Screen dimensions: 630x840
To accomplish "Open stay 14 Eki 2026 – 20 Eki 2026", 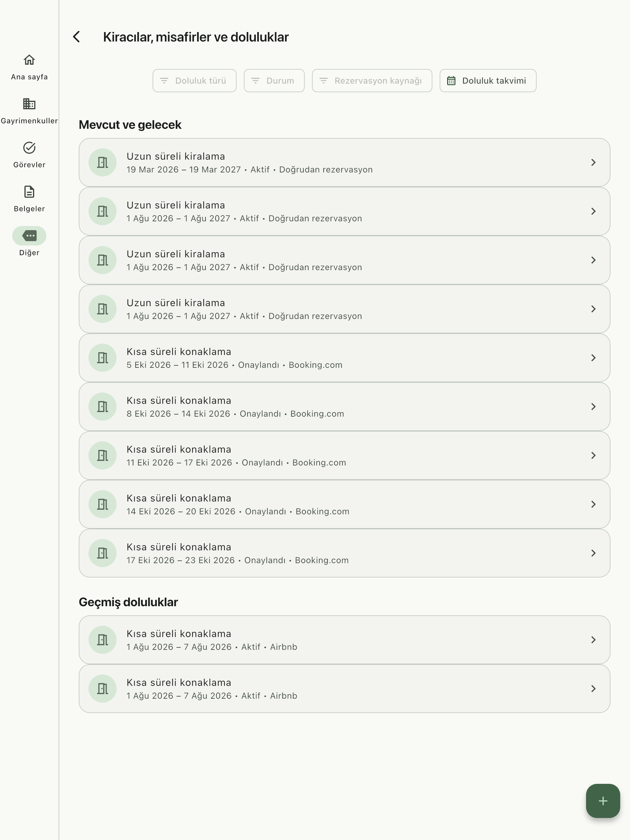I will click(344, 504).
